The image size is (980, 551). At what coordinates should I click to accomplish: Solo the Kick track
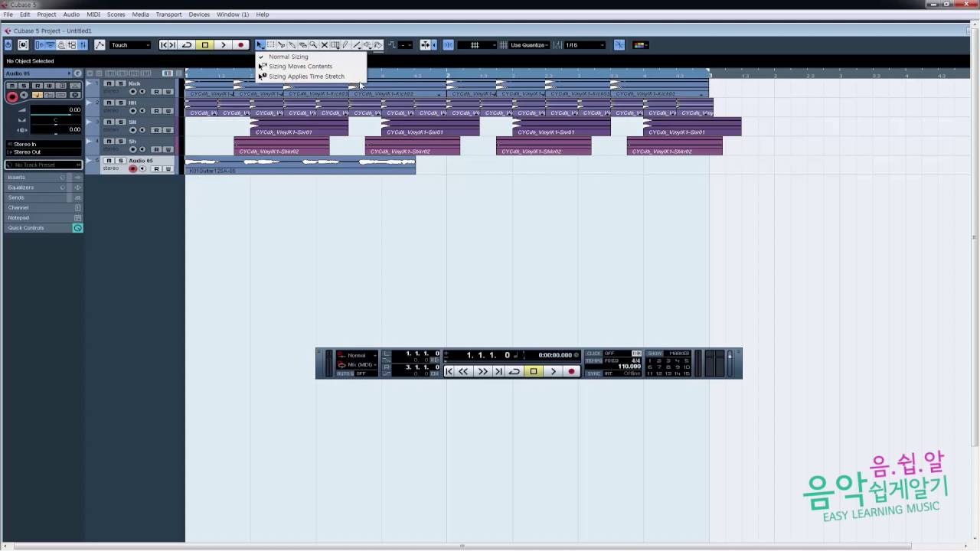point(120,83)
